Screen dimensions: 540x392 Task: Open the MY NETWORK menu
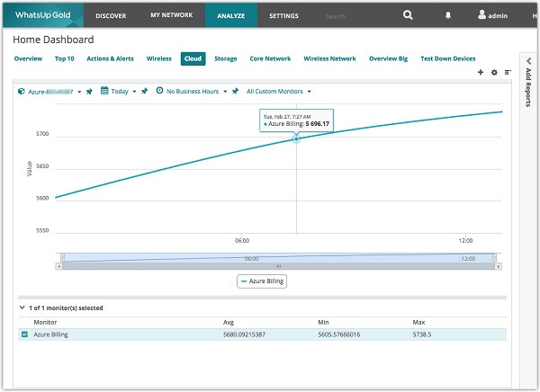[172, 15]
